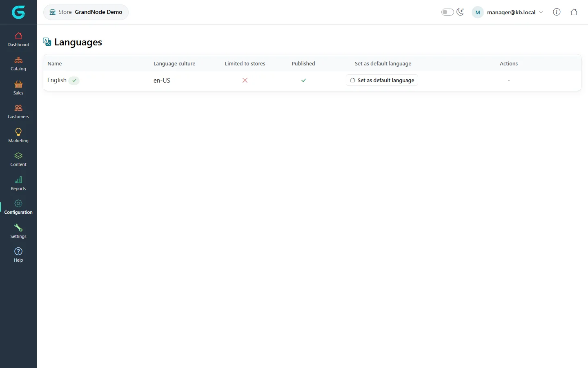The height and width of the screenshot is (368, 588).
Task: Open the Configuration sidebar section
Action: point(18,207)
